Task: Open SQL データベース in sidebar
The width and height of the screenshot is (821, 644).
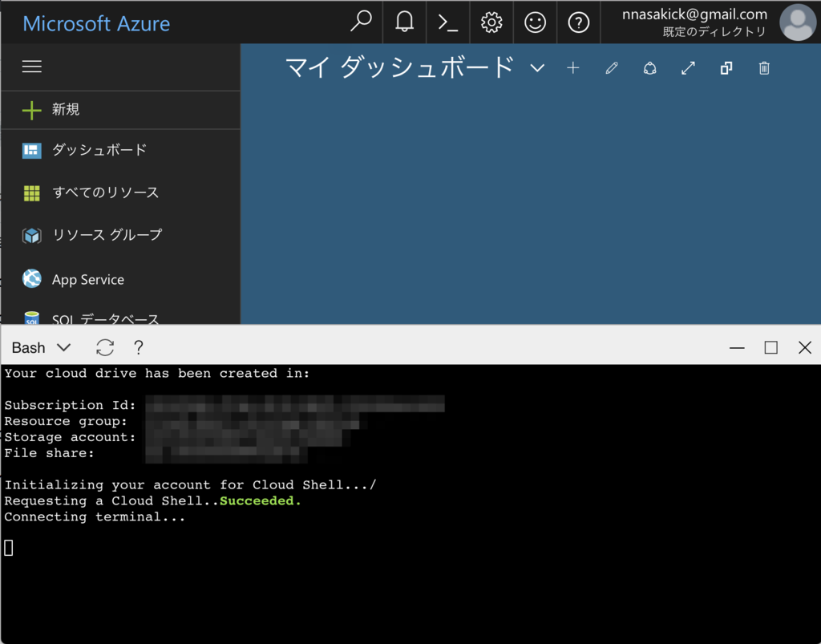Action: [120, 318]
